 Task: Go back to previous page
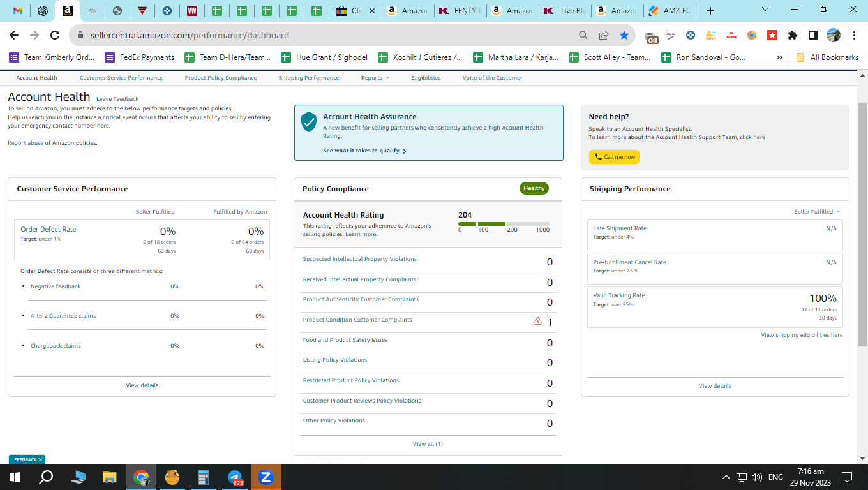pos(14,35)
